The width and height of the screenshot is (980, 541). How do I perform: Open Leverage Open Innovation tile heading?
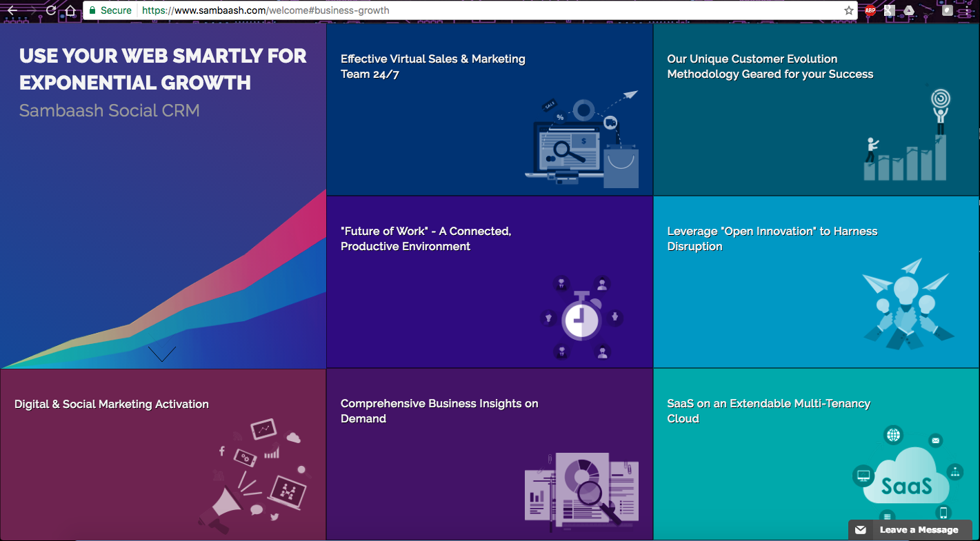(x=772, y=238)
